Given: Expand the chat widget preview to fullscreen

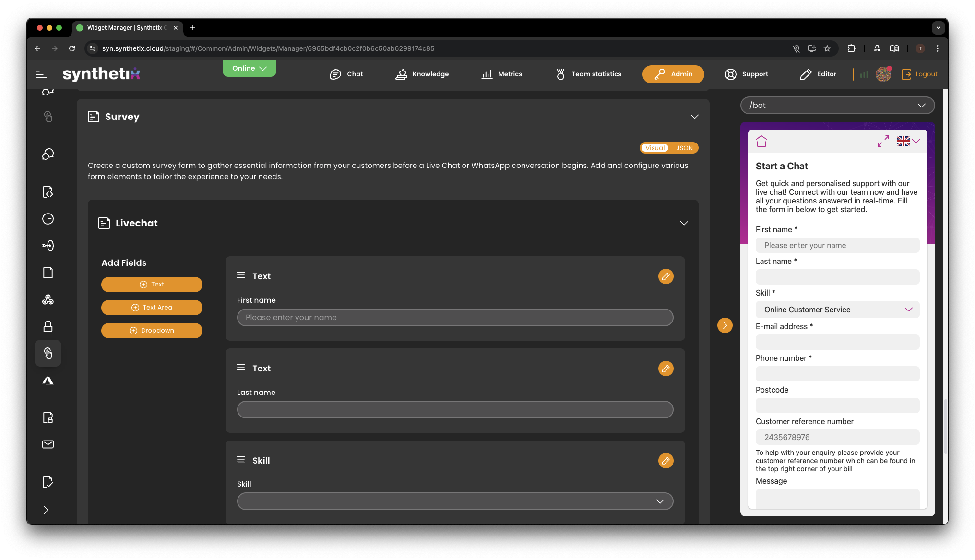Looking at the screenshot, I should coord(883,141).
